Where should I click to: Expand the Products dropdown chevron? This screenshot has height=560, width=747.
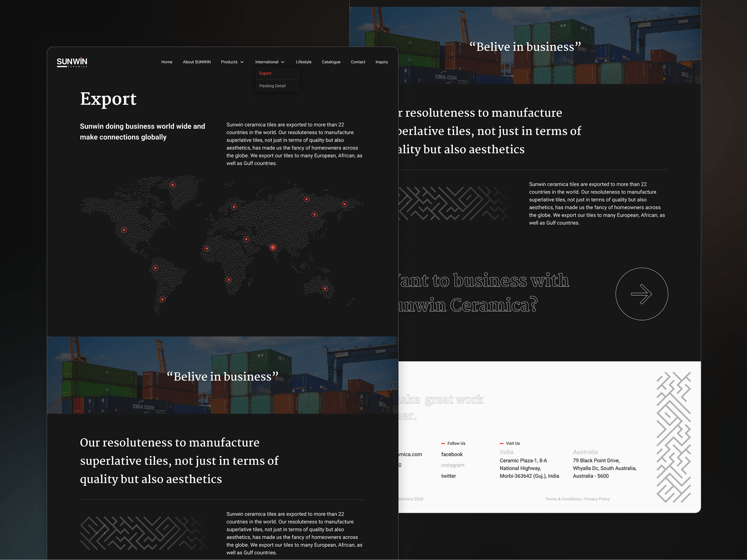pyautogui.click(x=242, y=62)
